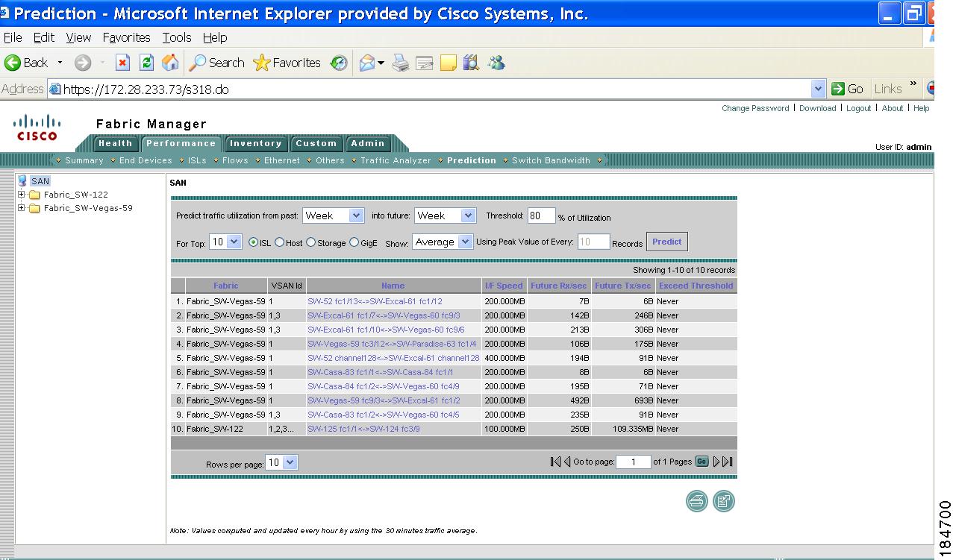
Task: Open the IE Search toolbar button
Action: point(216,63)
